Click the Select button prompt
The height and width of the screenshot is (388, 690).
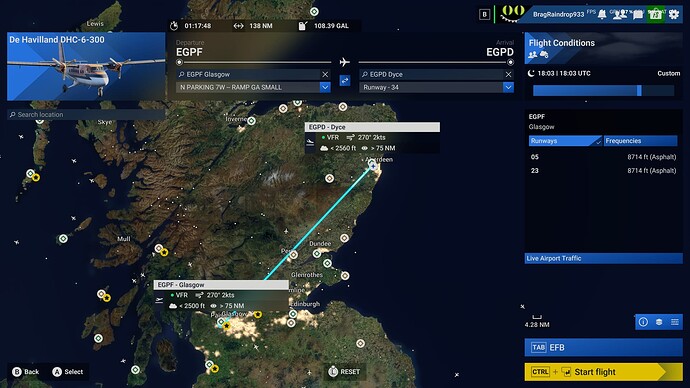(x=68, y=372)
